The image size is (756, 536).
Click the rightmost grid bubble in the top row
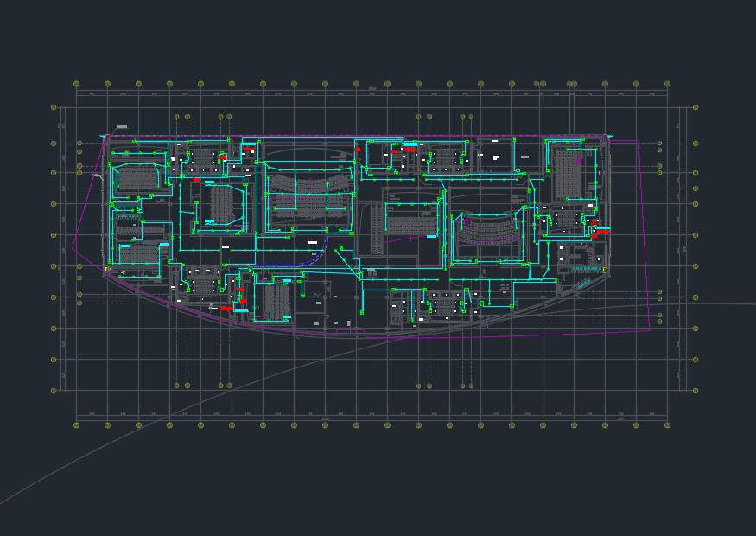click(667, 84)
